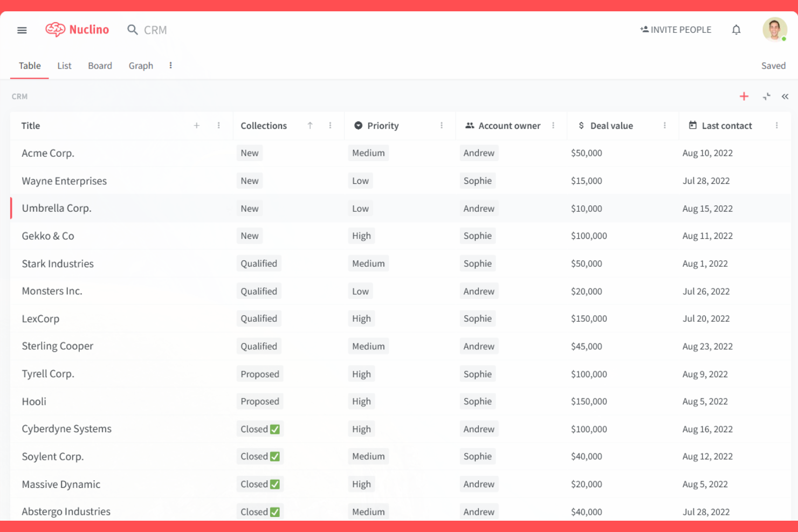Toggle Collections sort direction arrow
Image resolution: width=798 pixels, height=532 pixels.
[310, 126]
